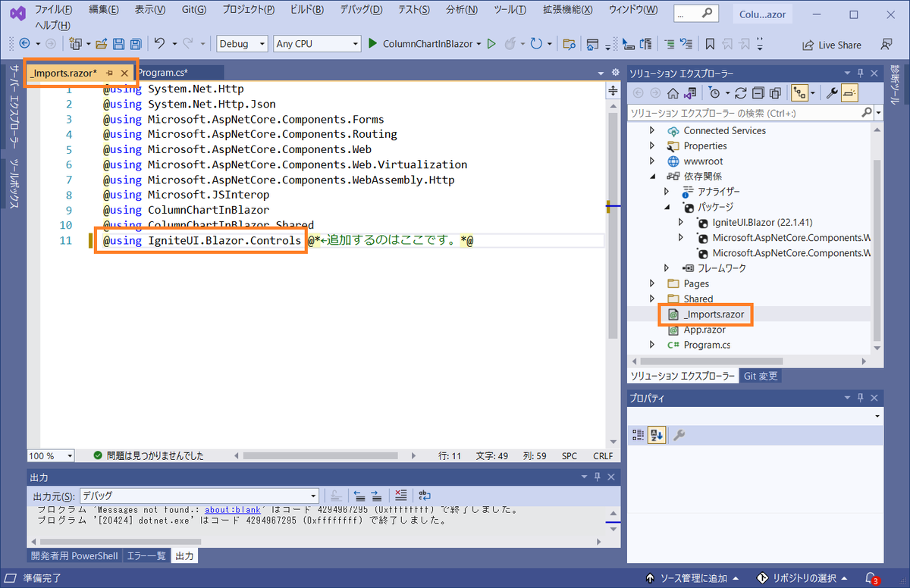The width and height of the screenshot is (910, 588).
Task: Click the Solution Explorer search field
Action: tap(743, 113)
